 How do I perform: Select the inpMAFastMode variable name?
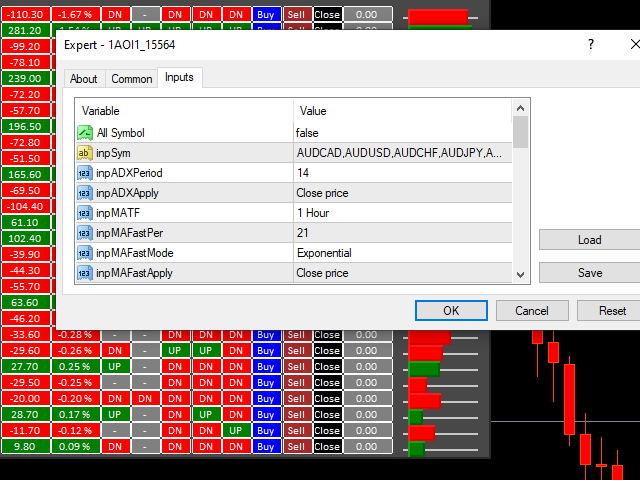pyautogui.click(x=135, y=253)
